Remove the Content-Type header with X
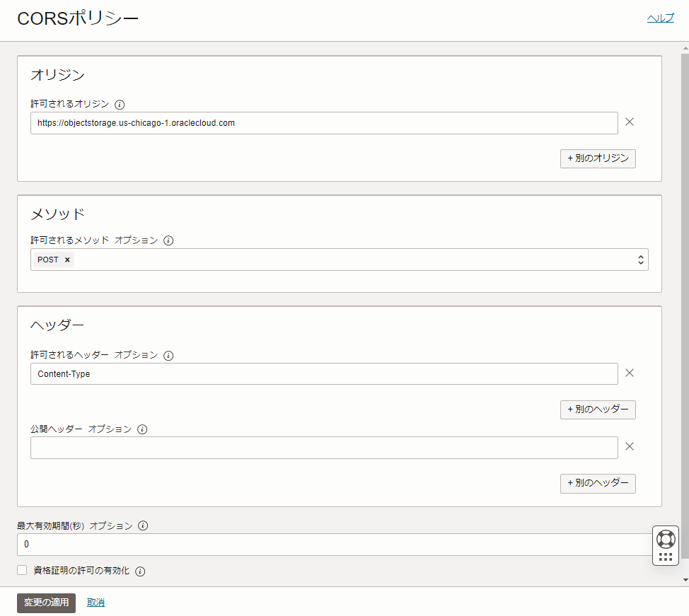Screen dimensions: 689x616 [630, 373]
